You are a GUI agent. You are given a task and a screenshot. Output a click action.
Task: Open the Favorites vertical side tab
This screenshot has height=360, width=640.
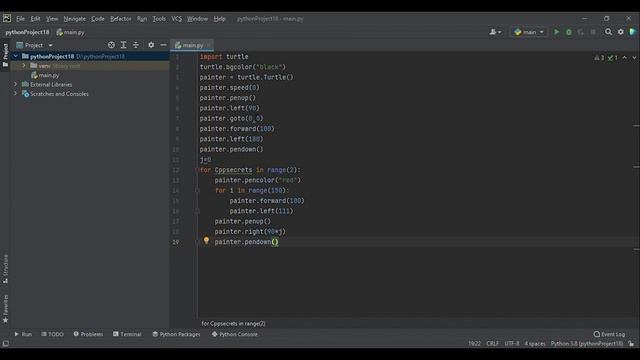click(5, 309)
